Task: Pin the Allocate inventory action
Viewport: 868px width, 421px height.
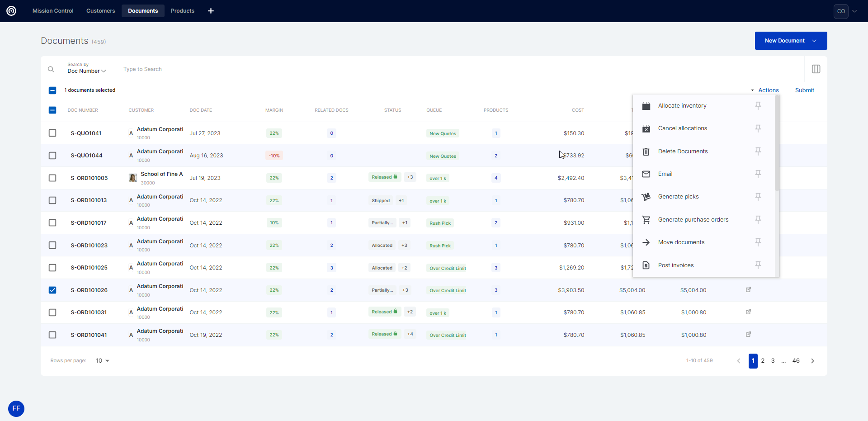Action: click(758, 105)
